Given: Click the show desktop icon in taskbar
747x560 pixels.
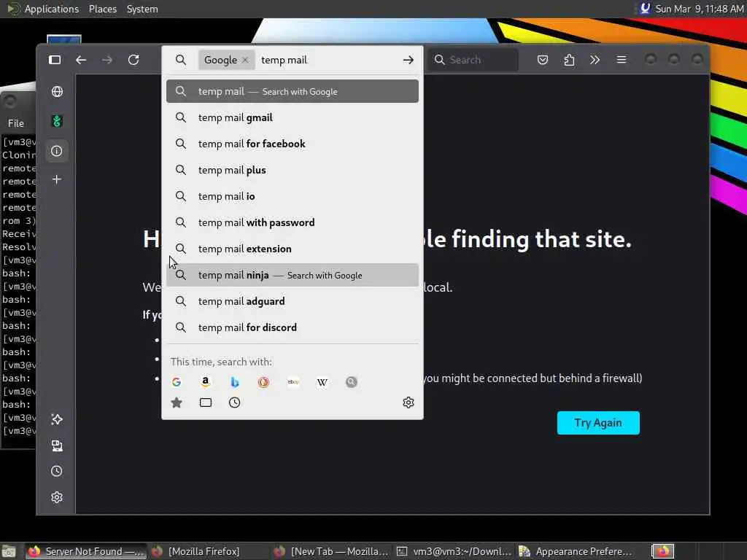Looking at the screenshot, I should [9, 551].
